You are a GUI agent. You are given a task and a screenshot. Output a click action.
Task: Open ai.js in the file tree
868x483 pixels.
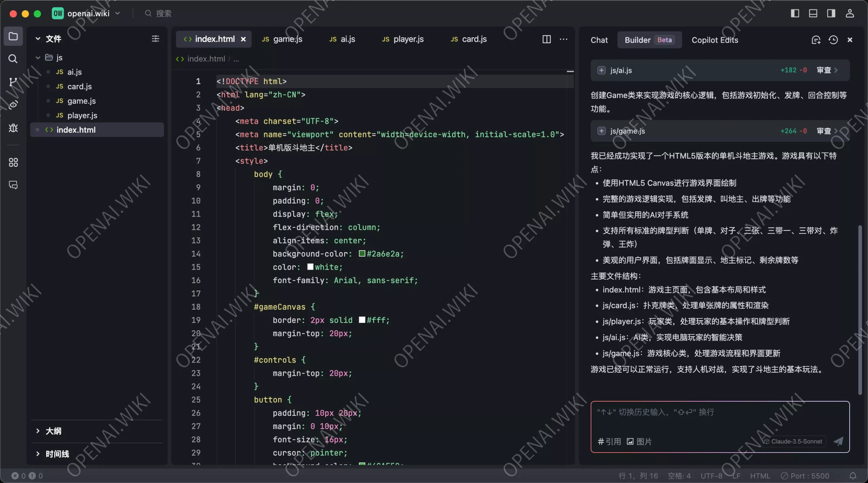pyautogui.click(x=75, y=72)
